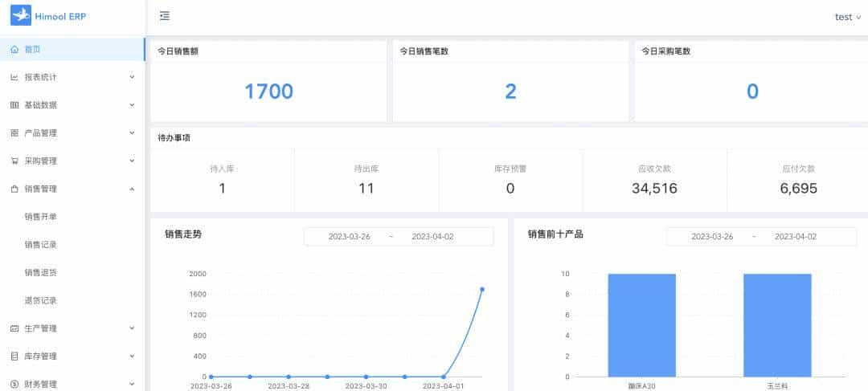This screenshot has height=391, width=868.
Task: Click the 待入库 count of 1
Action: pos(222,189)
